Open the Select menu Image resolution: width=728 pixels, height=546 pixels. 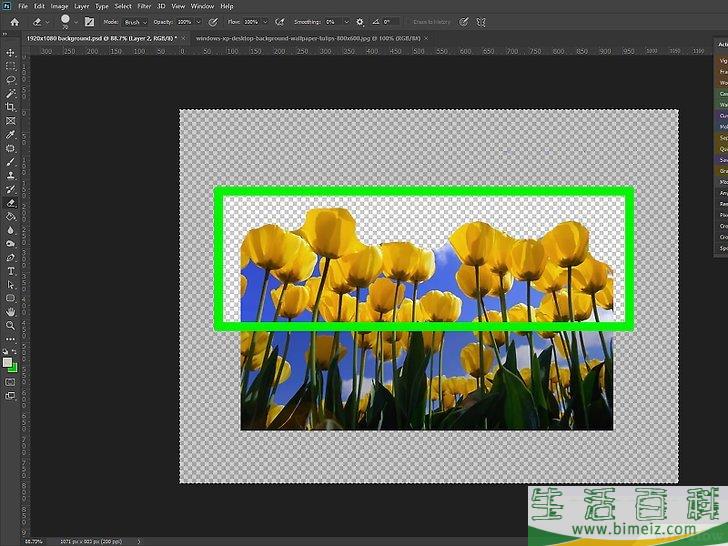tap(123, 6)
